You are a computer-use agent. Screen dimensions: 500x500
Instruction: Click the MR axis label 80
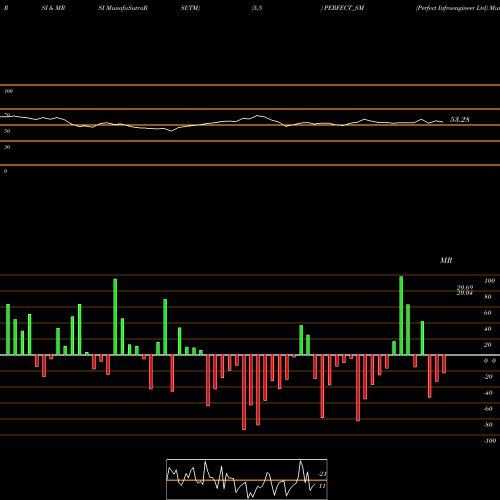[488, 297]
